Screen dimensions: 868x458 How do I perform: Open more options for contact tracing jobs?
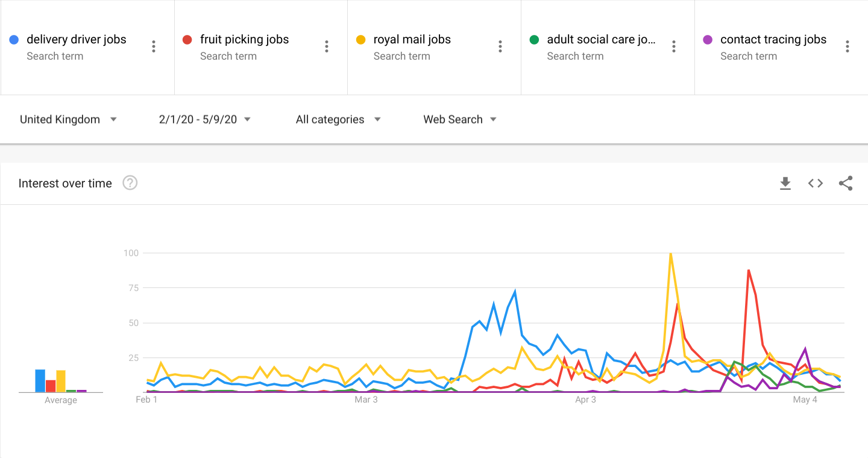848,46
